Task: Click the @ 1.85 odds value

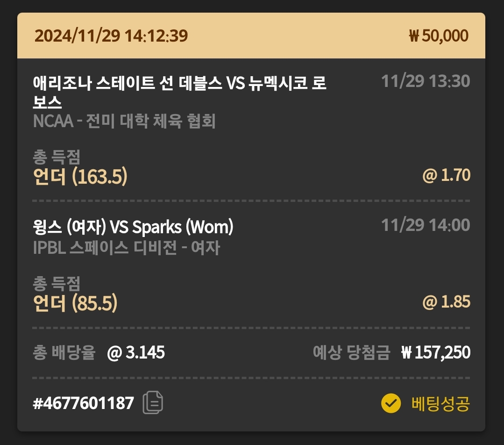Action: (446, 302)
